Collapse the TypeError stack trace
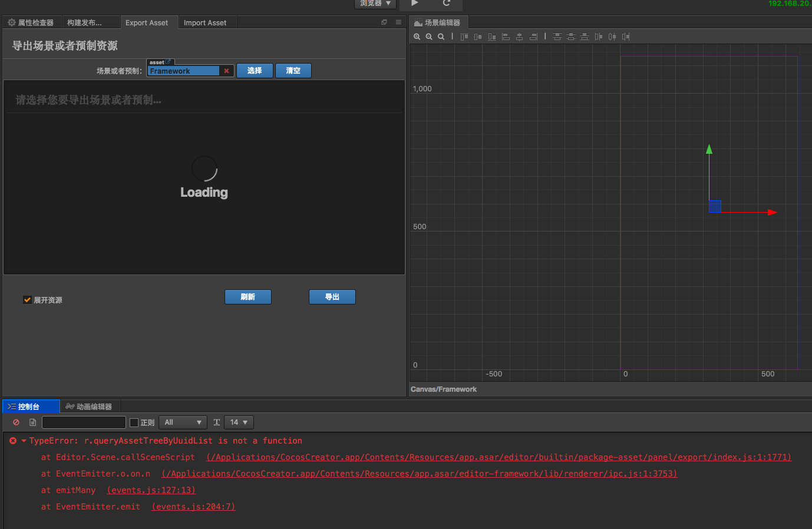The image size is (812, 529). point(24,441)
